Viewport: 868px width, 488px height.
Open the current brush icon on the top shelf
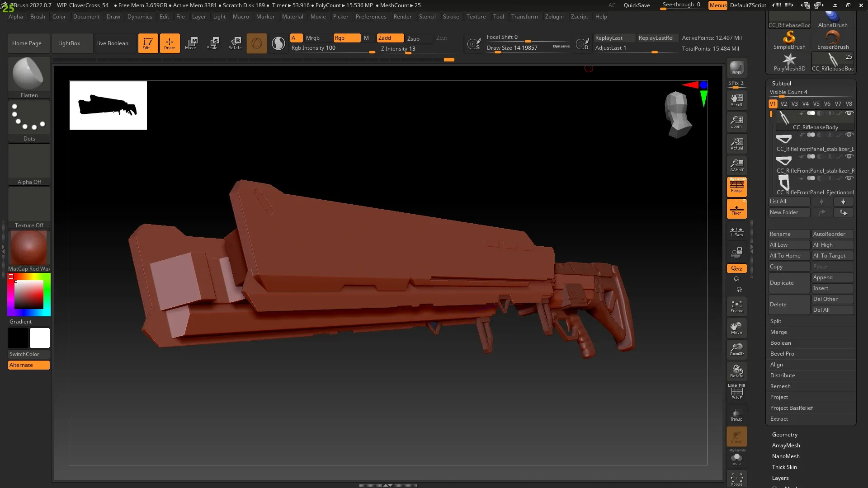coord(257,43)
